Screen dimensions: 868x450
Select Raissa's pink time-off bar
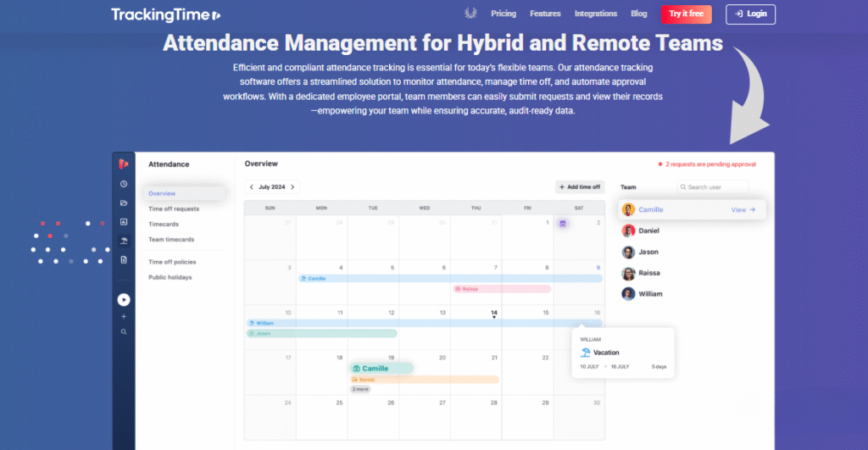coord(501,289)
